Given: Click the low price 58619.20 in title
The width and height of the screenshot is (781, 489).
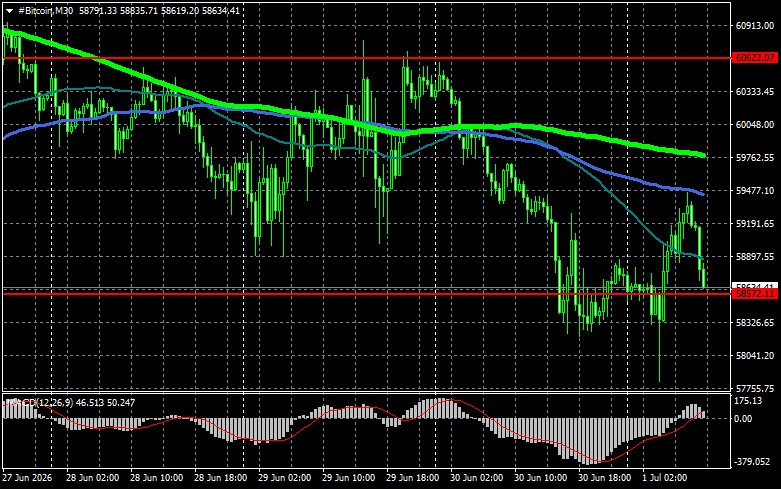Looking at the screenshot, I should [x=180, y=11].
